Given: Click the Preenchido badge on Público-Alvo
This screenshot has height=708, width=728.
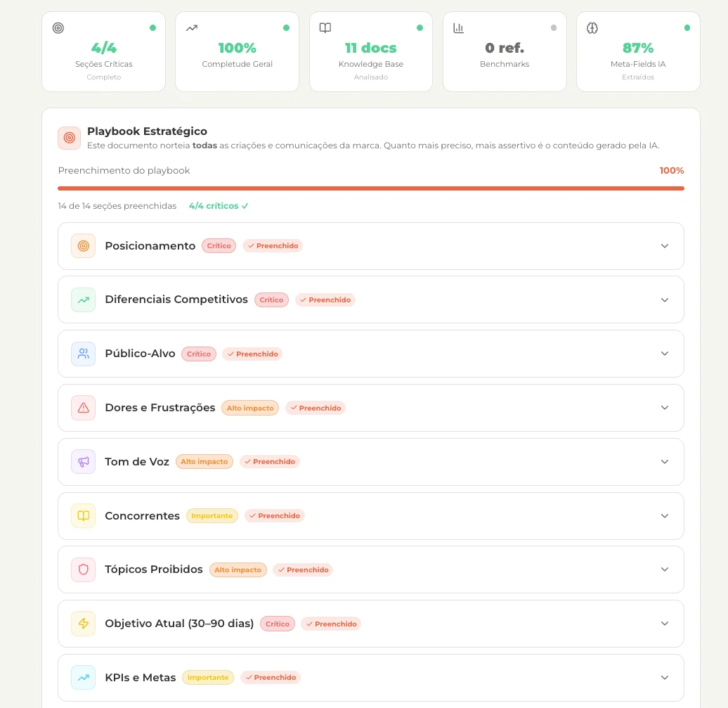Looking at the screenshot, I should pyautogui.click(x=252, y=354).
